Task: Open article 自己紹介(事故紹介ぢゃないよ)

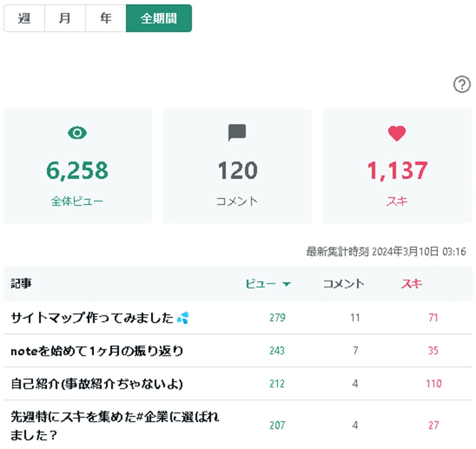Action: tap(97, 384)
